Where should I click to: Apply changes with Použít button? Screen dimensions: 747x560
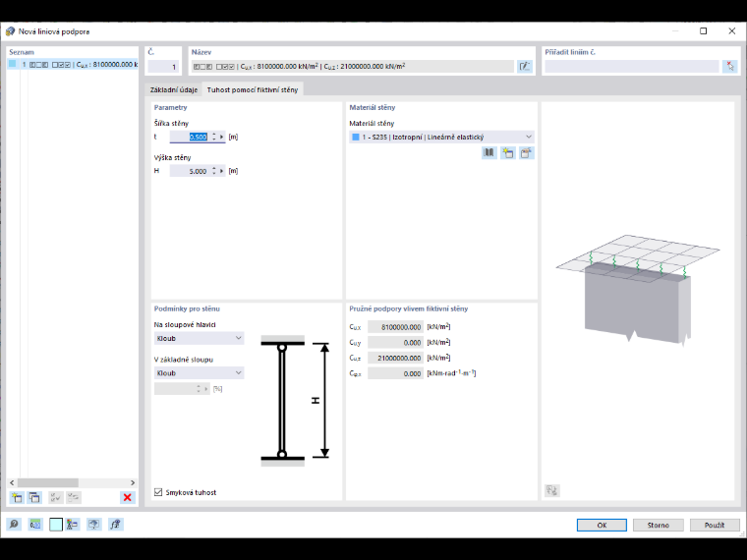click(x=715, y=525)
